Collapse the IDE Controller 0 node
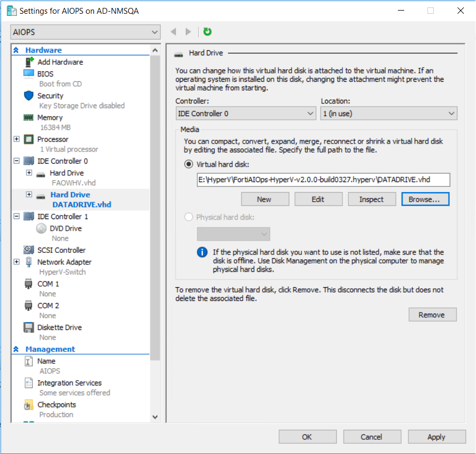This screenshot has width=476, height=454. pyautogui.click(x=17, y=160)
